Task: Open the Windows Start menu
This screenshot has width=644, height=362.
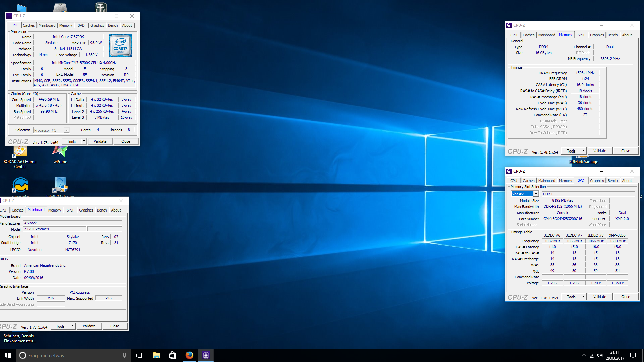Action: coord(8,355)
